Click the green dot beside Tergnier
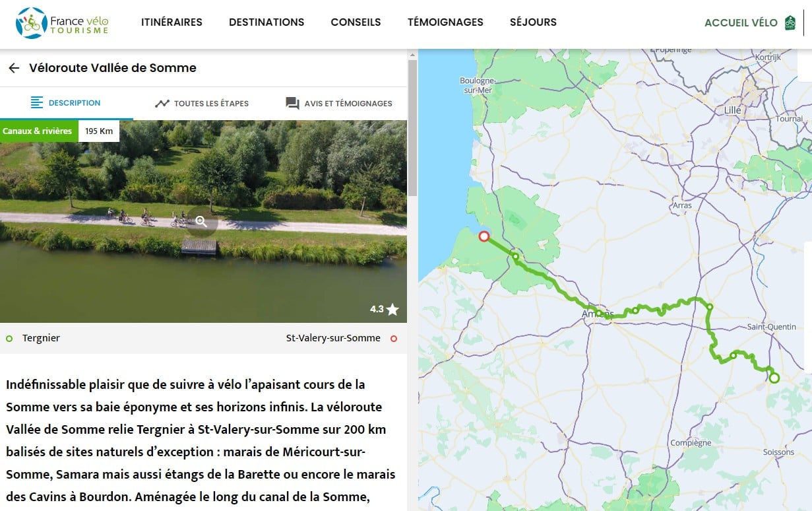Viewport: 812px width, 511px height. [x=9, y=338]
